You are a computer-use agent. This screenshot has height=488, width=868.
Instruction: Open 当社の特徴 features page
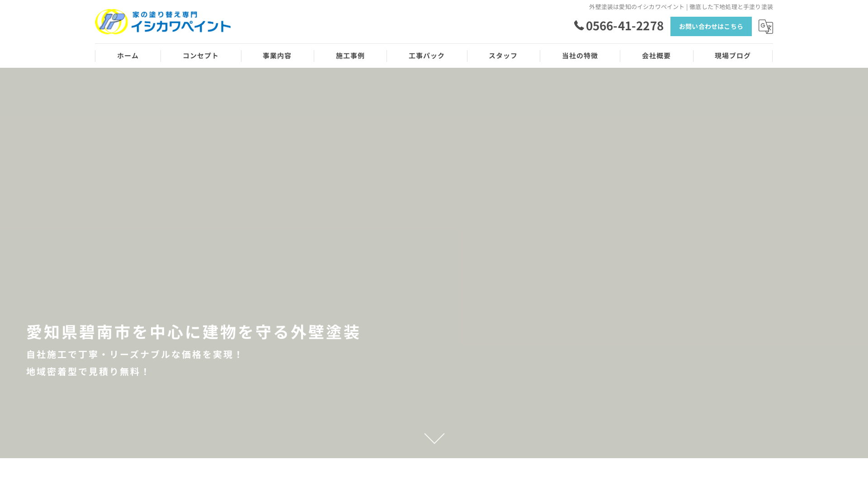coord(580,56)
